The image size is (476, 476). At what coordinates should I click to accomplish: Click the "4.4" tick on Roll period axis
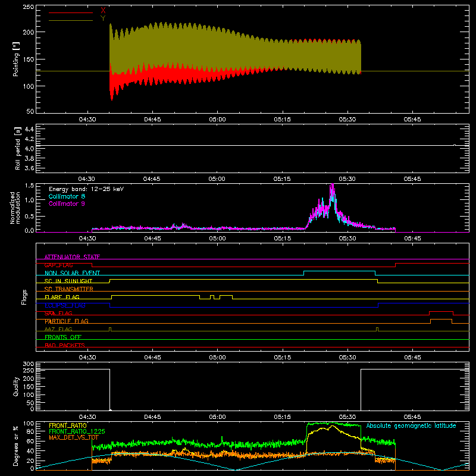coord(29,129)
